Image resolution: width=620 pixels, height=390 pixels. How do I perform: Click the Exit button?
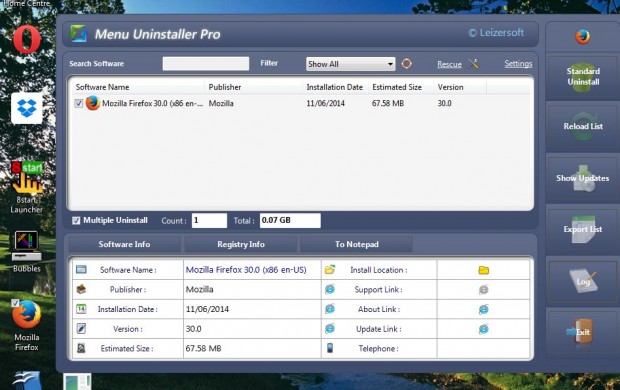click(x=583, y=332)
